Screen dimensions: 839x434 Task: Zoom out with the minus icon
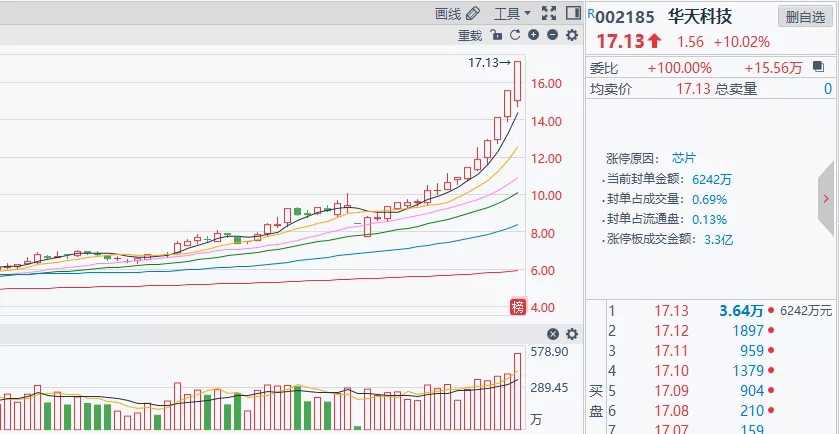[553, 35]
